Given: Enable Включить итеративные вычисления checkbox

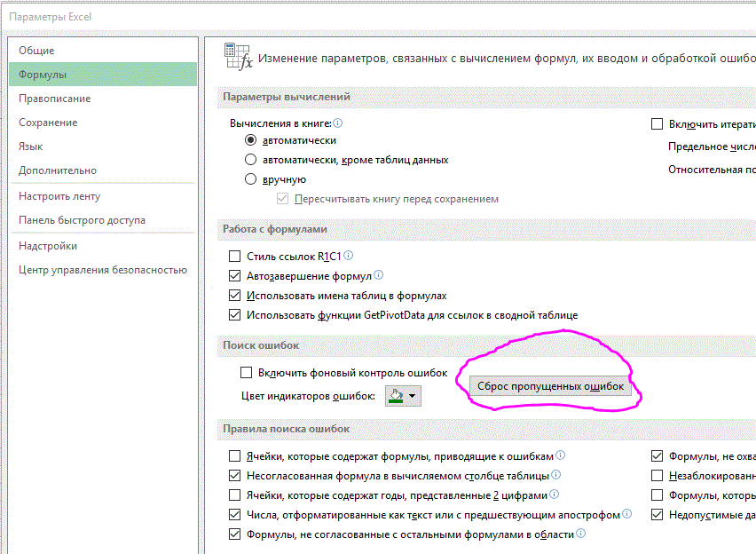Looking at the screenshot, I should coord(657,124).
